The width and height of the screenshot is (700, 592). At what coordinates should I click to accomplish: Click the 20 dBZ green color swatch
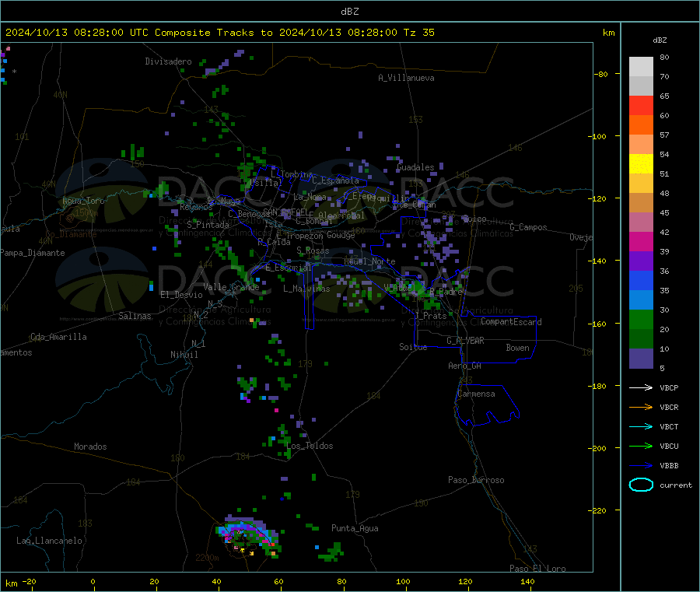tap(641, 339)
